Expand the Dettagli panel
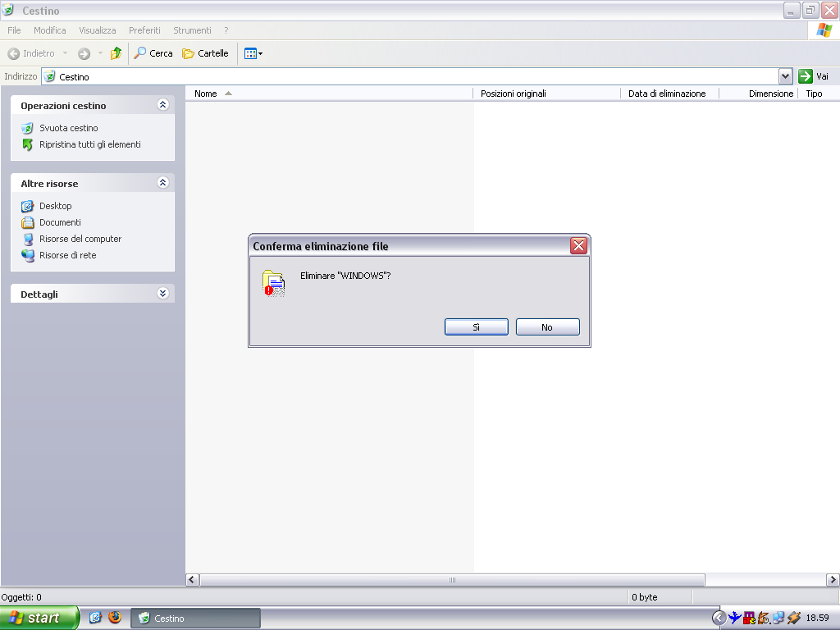 [x=163, y=294]
